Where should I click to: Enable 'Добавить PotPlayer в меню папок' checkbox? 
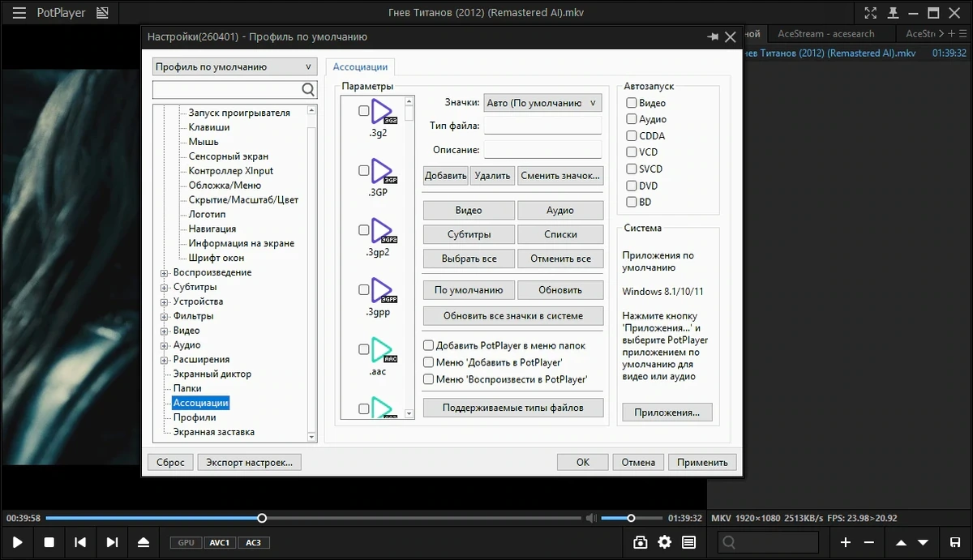pos(429,345)
